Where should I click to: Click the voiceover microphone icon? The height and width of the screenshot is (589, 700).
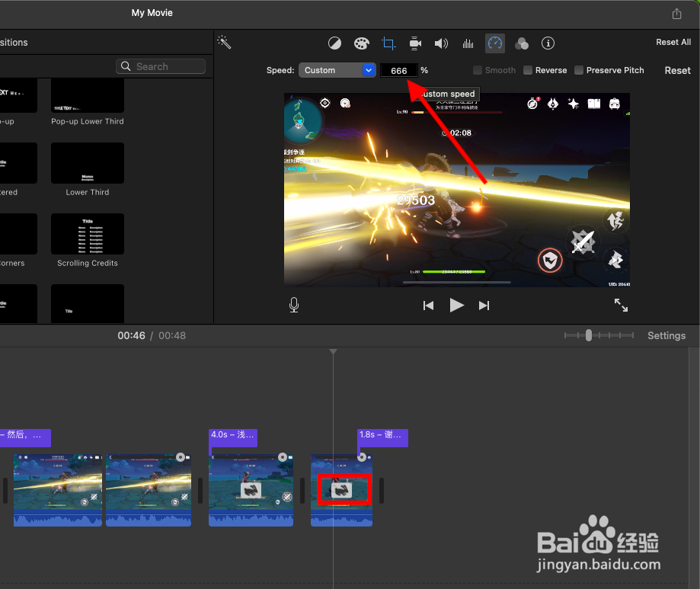pyautogui.click(x=294, y=305)
